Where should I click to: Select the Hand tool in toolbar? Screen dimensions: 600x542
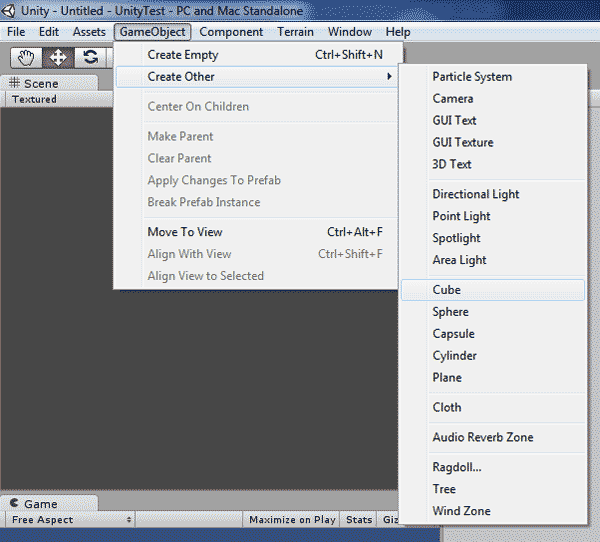(26, 57)
